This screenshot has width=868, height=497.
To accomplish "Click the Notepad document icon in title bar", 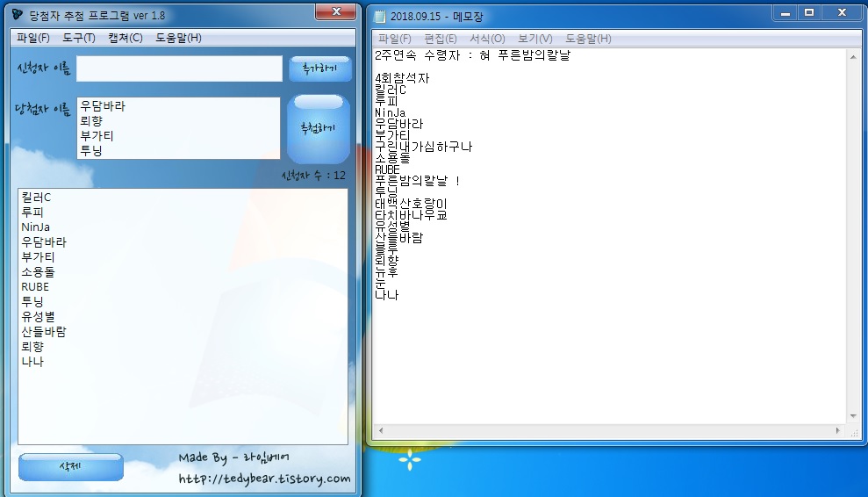I will pos(379,17).
